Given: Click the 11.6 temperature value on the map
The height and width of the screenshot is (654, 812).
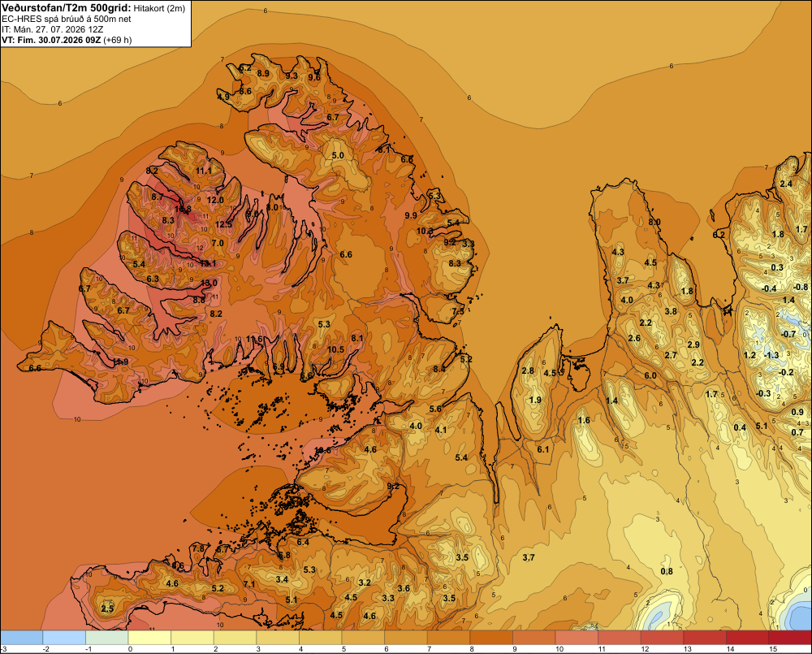Looking at the screenshot, I should point(254,339).
